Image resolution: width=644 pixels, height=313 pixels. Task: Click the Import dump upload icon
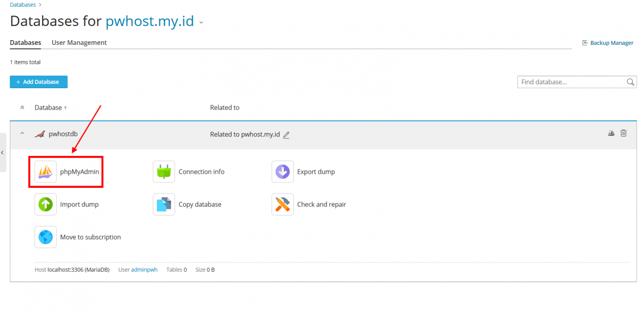(45, 204)
